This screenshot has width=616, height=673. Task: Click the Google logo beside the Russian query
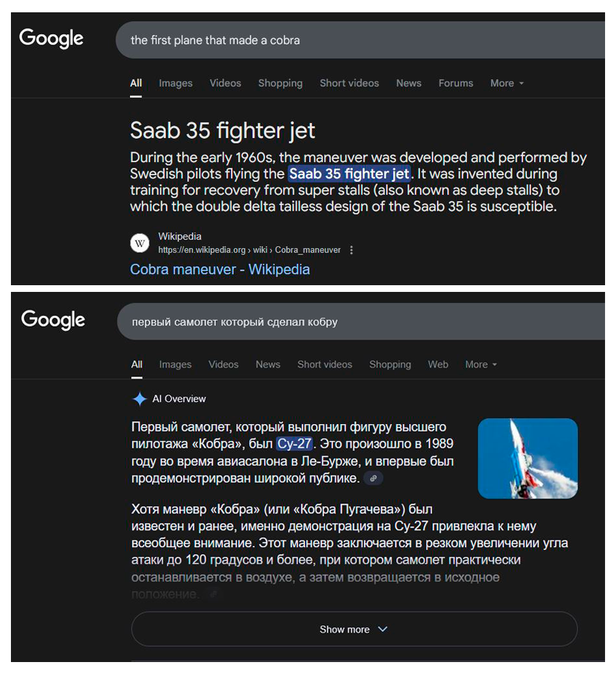pyautogui.click(x=53, y=319)
